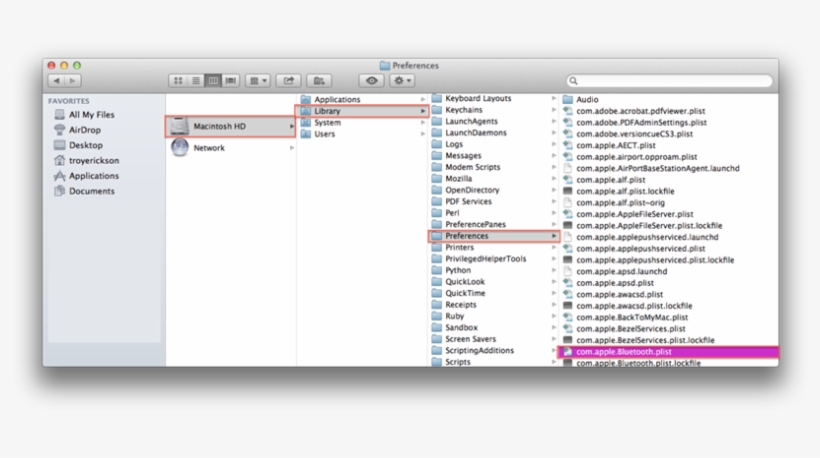Switch to list view

196,81
